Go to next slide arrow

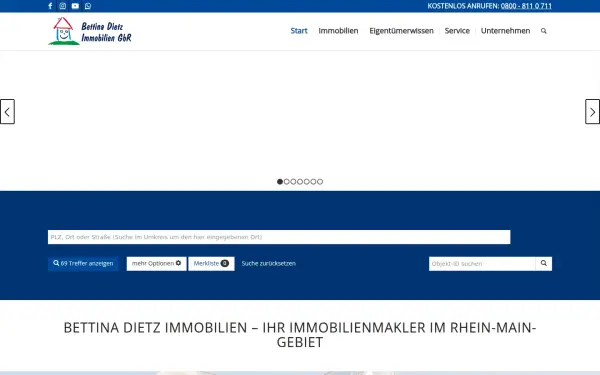pyautogui.click(x=592, y=112)
